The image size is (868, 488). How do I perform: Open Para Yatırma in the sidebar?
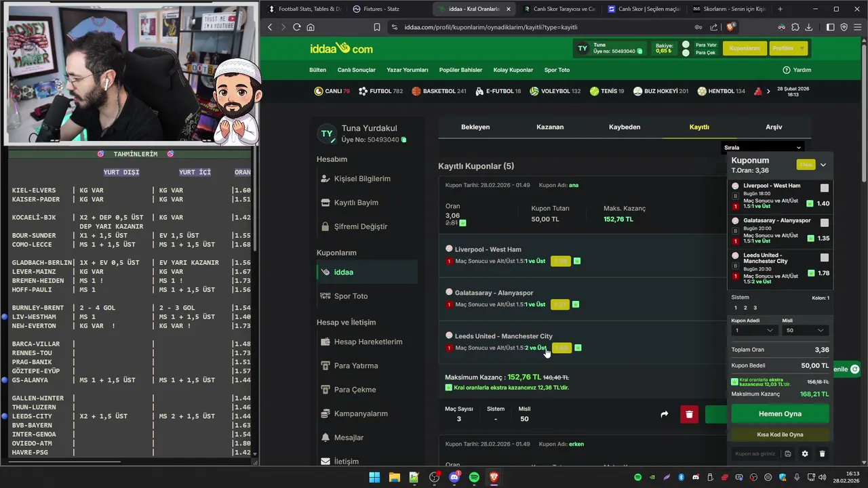356,366
